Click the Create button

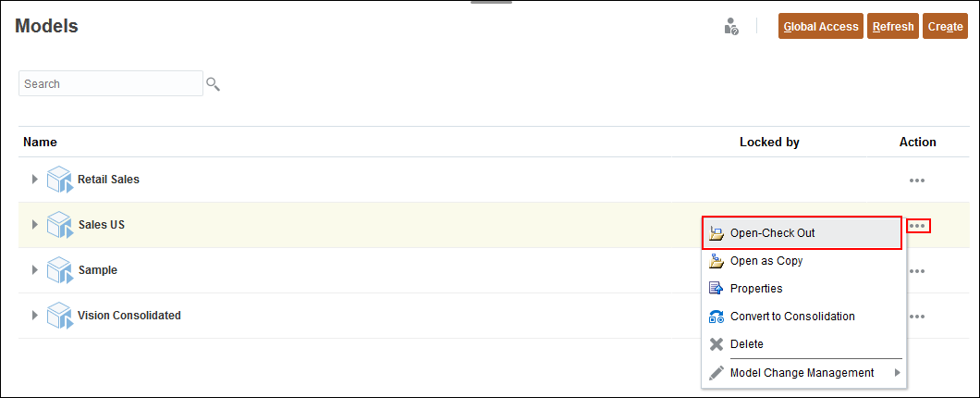pos(945,27)
